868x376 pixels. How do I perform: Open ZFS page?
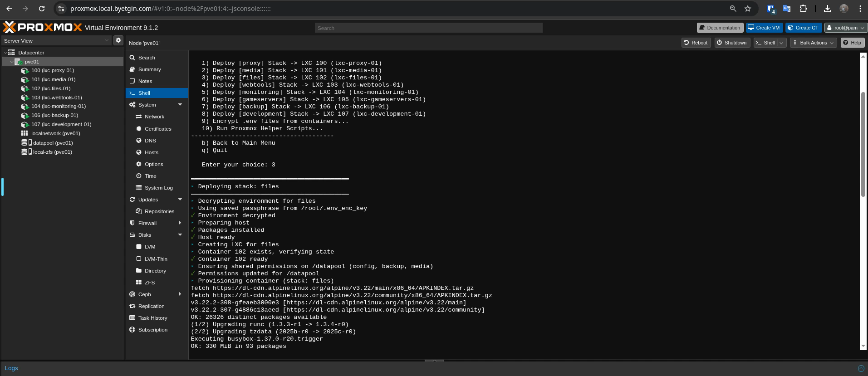click(149, 283)
